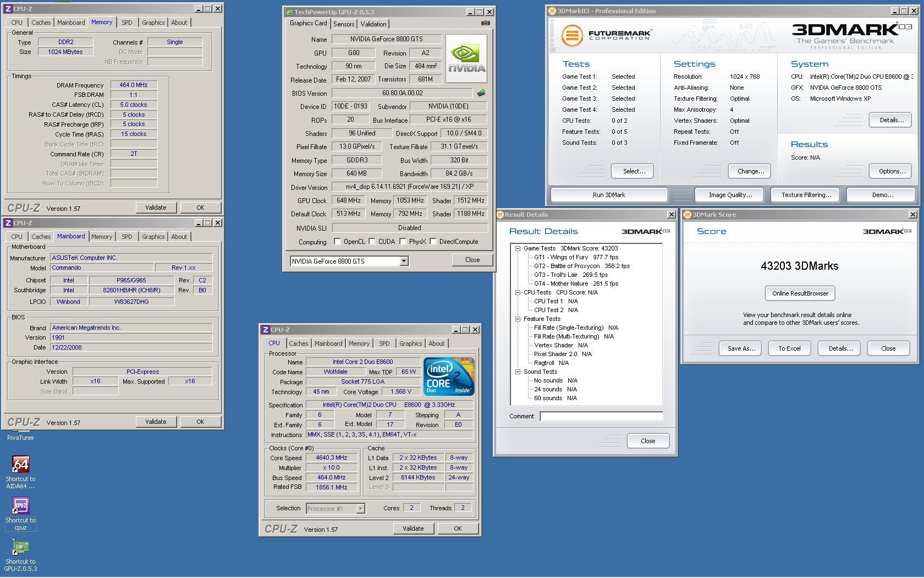924x578 pixels.
Task: Click the 3DMark Score window title icon
Action: click(x=687, y=215)
